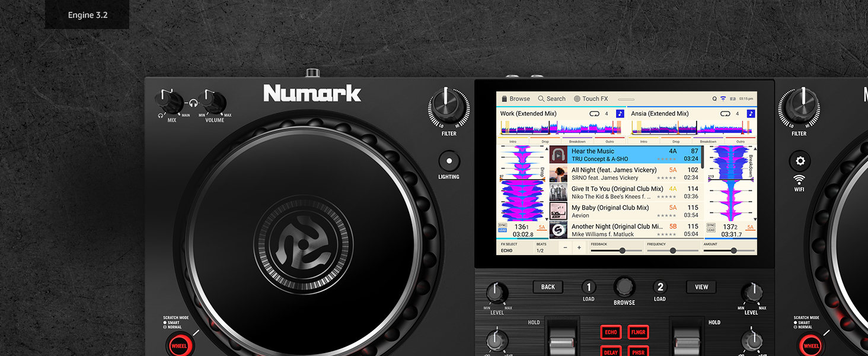This screenshot has height=356, width=868.
Task: Switch to the Touch FX tab
Action: click(591, 98)
